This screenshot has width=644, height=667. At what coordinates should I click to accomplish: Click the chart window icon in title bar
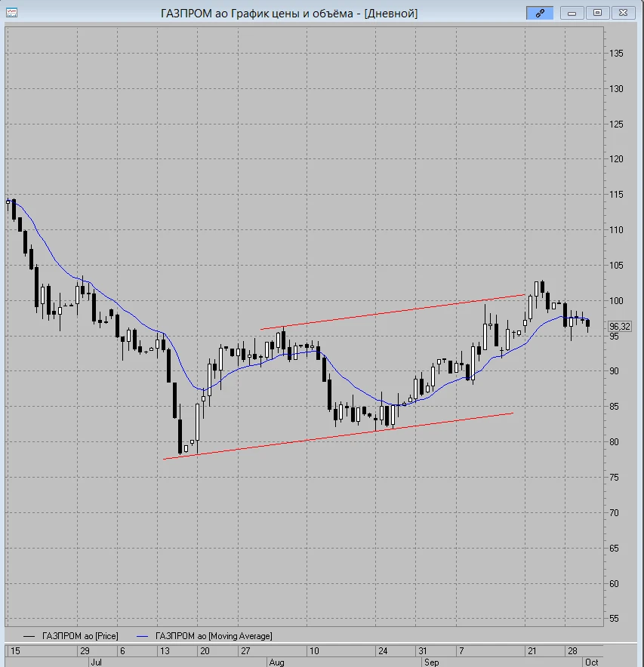[11, 13]
